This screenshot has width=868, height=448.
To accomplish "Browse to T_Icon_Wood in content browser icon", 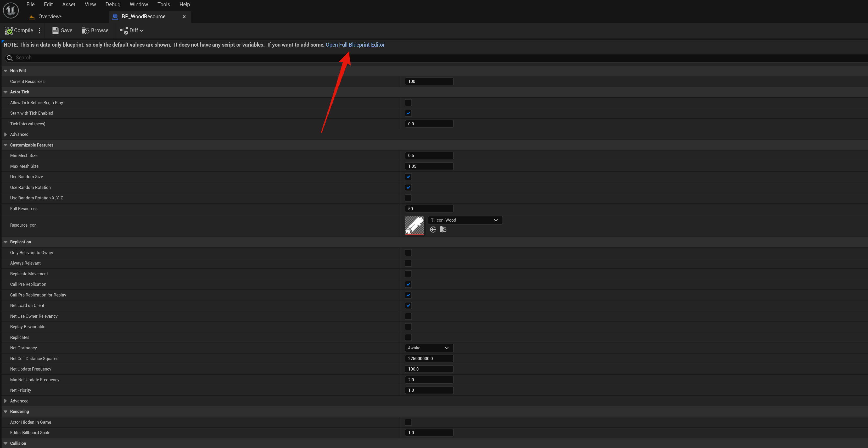I will coord(443,230).
